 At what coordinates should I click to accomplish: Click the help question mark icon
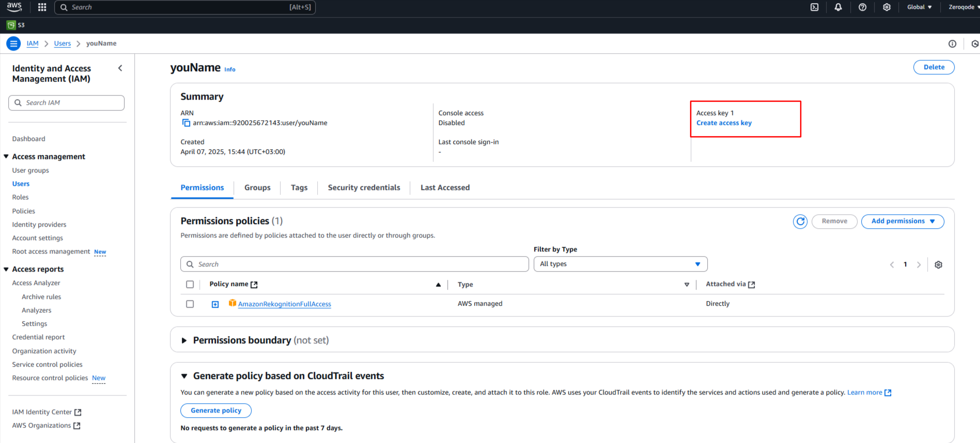pos(862,7)
